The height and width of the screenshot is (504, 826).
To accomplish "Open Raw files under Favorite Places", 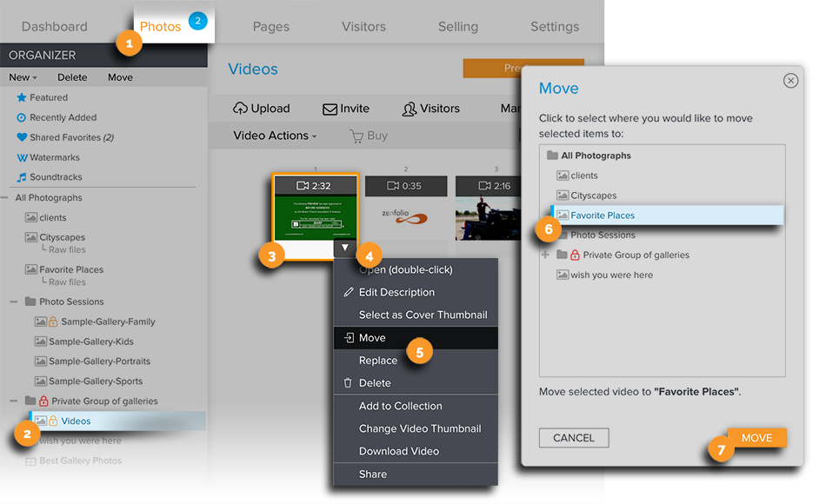I will pos(67,282).
